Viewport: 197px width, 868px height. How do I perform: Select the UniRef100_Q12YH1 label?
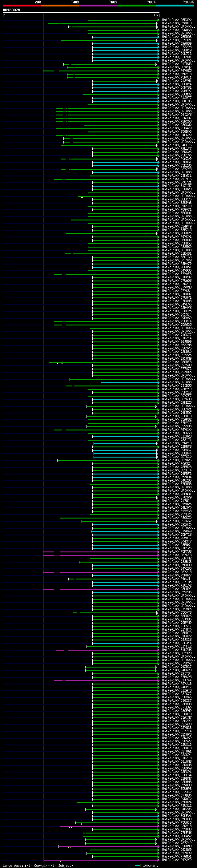tap(176, 81)
